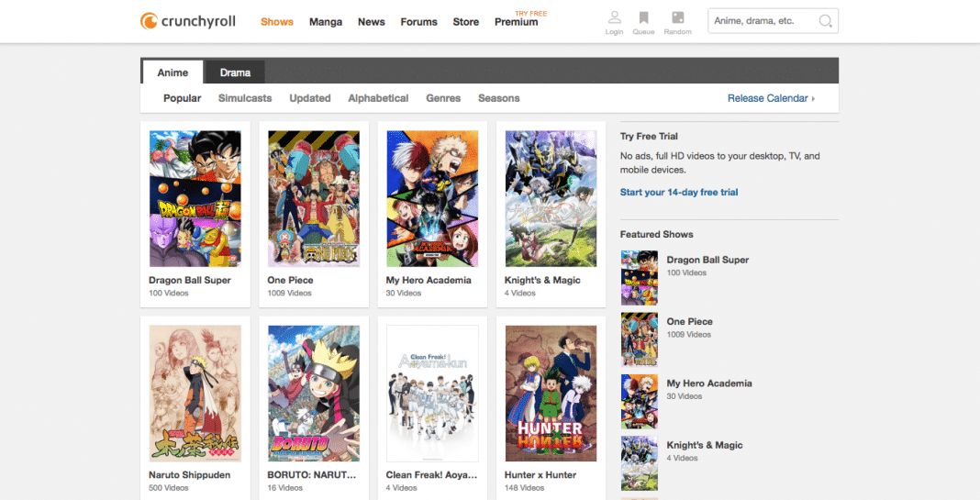Click '1009 Videos' under One Piece grid card
980x500 pixels.
point(289,294)
